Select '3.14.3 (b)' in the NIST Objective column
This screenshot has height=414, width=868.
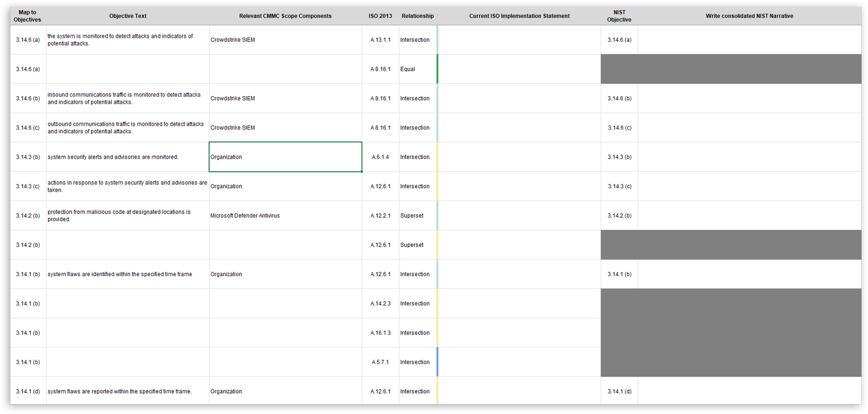click(x=619, y=157)
